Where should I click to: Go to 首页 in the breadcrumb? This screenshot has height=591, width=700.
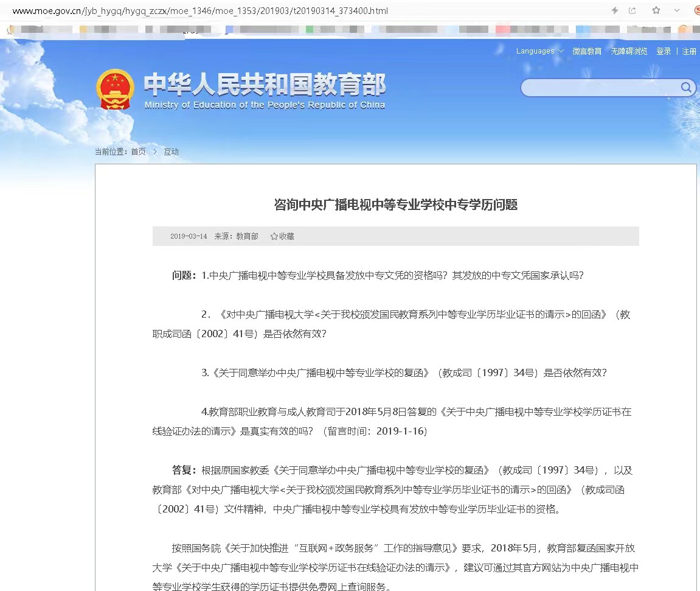click(x=139, y=152)
